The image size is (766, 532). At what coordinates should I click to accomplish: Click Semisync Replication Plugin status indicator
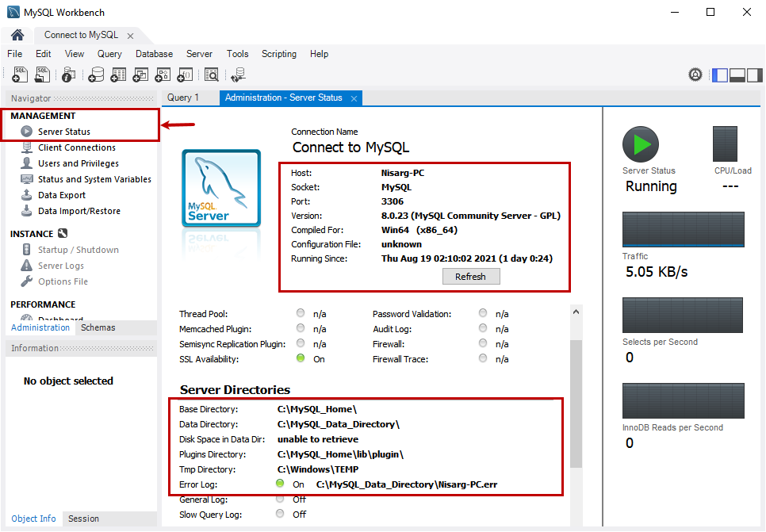pyautogui.click(x=301, y=343)
